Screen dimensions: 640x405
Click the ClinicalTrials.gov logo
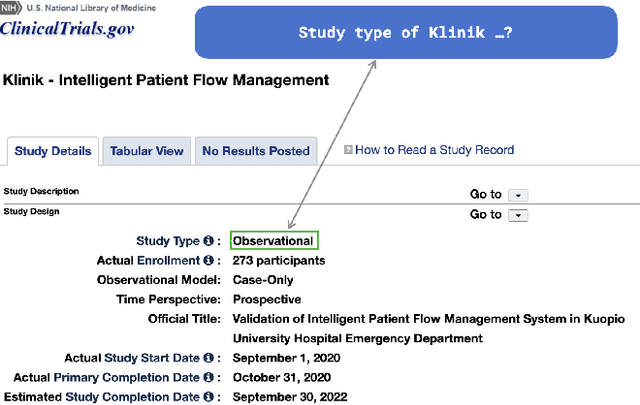coord(67,27)
